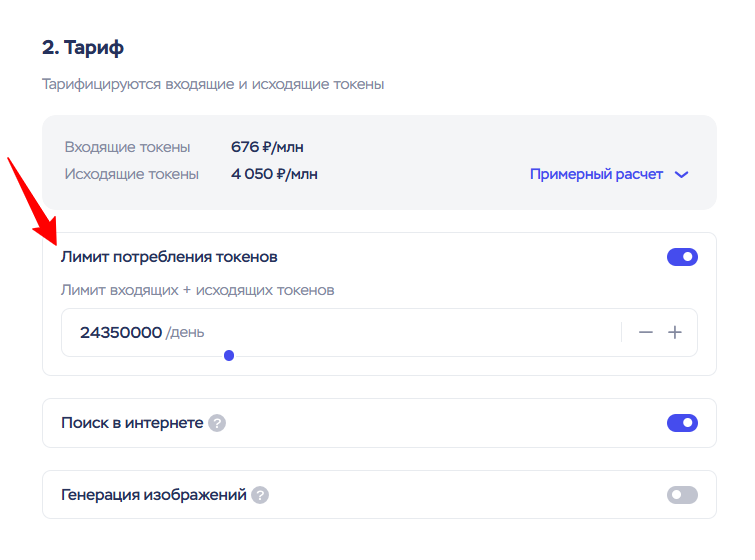Click Лимит входящих + исходящих токенов caption
Viewport: 755px width, 560px height.
click(197, 290)
